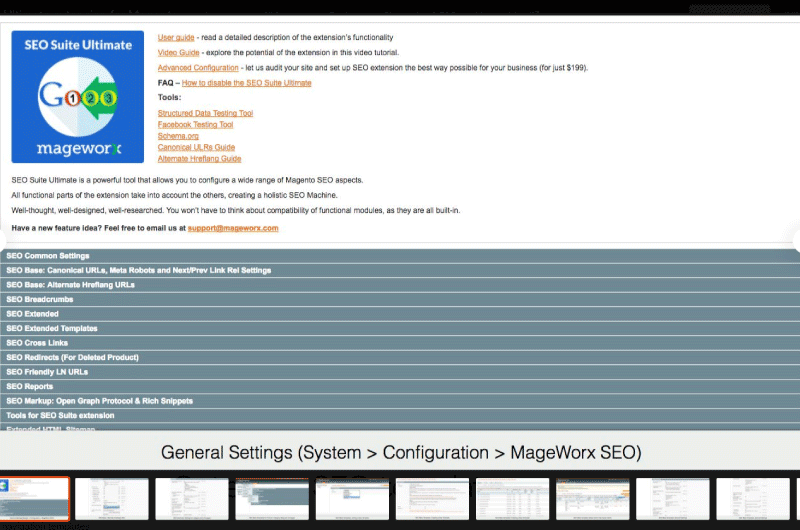Open How to disable SEO Suite Ultimate
Viewport: 800px width, 530px height.
coord(246,83)
